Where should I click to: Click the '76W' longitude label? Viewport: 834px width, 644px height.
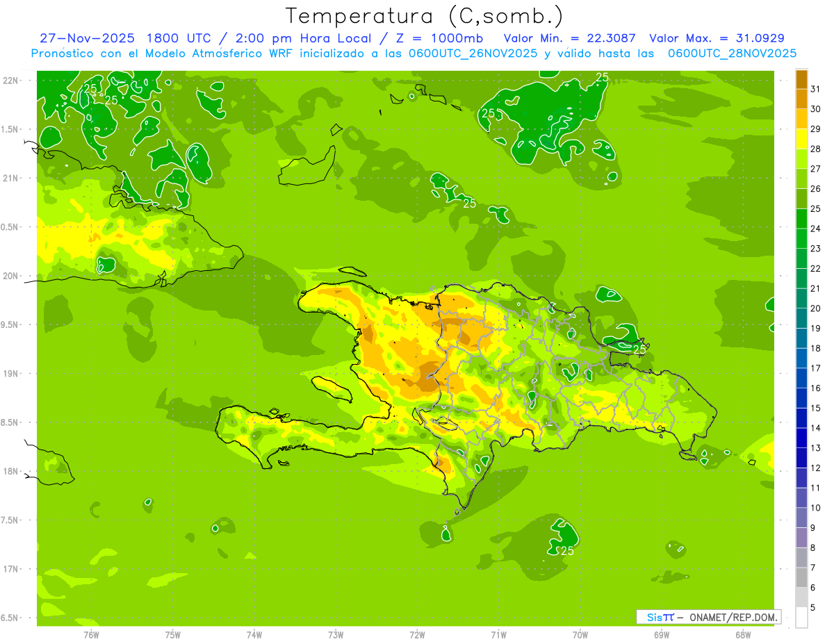91,634
